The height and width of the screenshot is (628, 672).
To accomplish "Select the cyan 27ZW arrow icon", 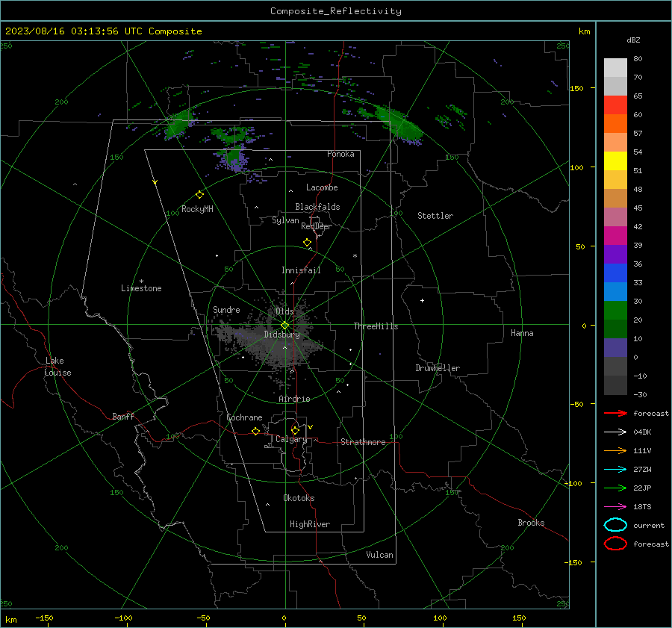I will point(615,470).
